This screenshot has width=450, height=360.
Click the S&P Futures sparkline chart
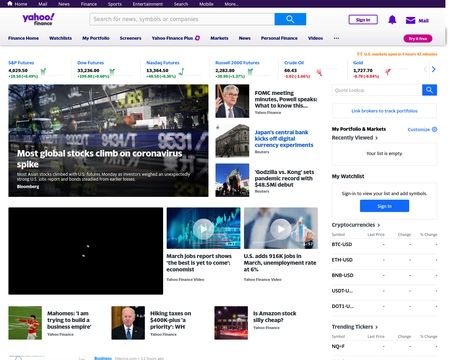coord(43,71)
